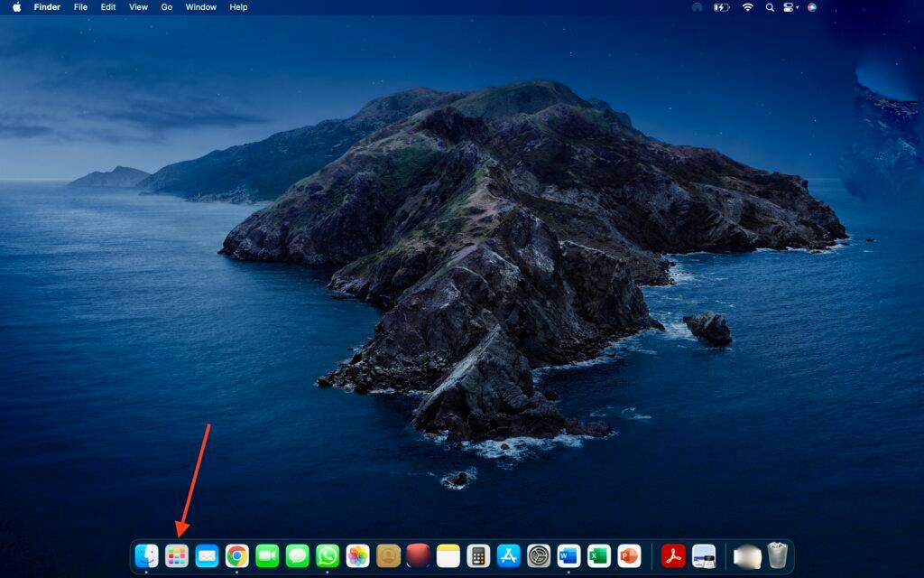
Task: Open Spotlight search in menu bar
Action: pyautogui.click(x=770, y=7)
